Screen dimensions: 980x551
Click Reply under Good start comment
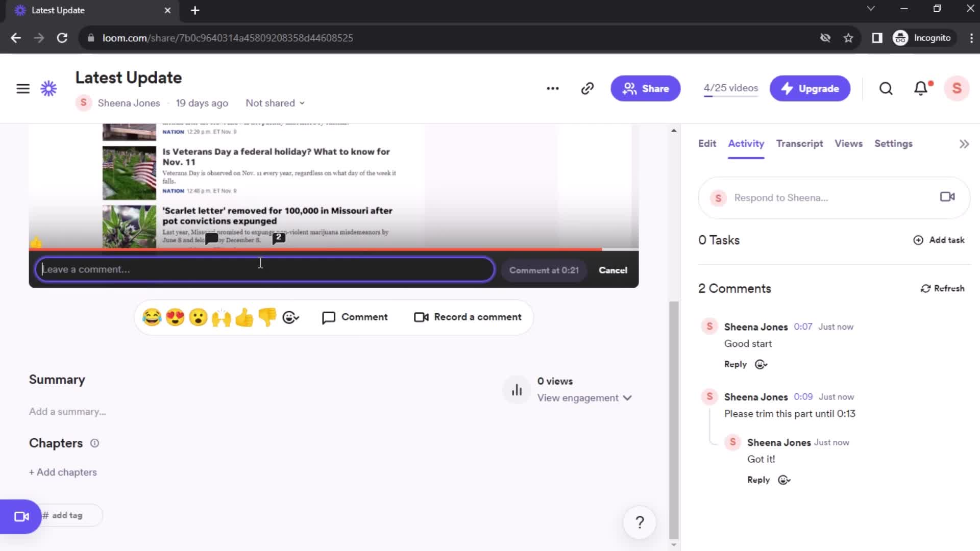(x=736, y=364)
